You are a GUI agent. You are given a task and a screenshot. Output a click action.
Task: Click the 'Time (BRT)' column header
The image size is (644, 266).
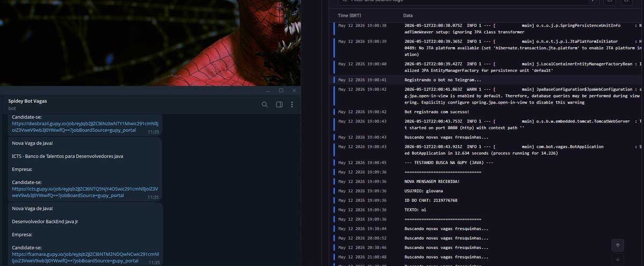[x=350, y=16]
